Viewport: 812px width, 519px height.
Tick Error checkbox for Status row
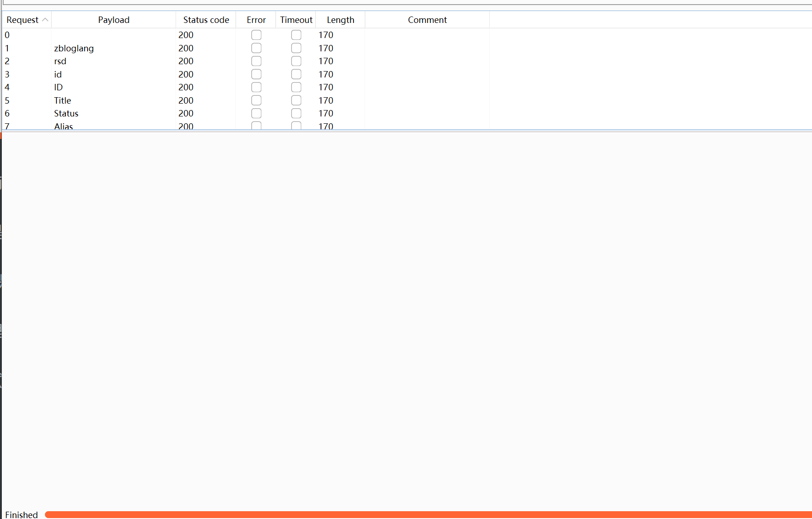click(256, 113)
